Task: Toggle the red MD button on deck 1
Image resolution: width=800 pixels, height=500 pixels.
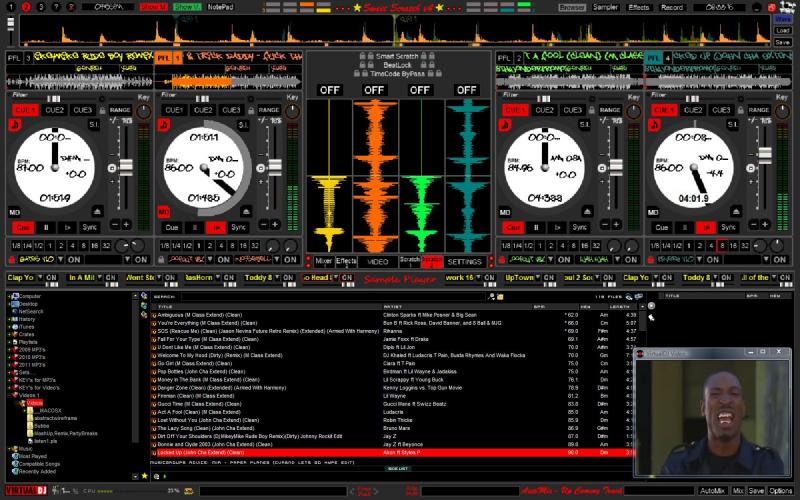Action: [x=163, y=211]
